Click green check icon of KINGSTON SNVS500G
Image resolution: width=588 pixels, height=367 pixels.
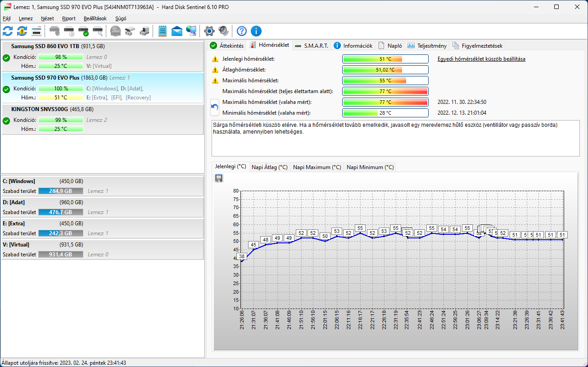6,121
